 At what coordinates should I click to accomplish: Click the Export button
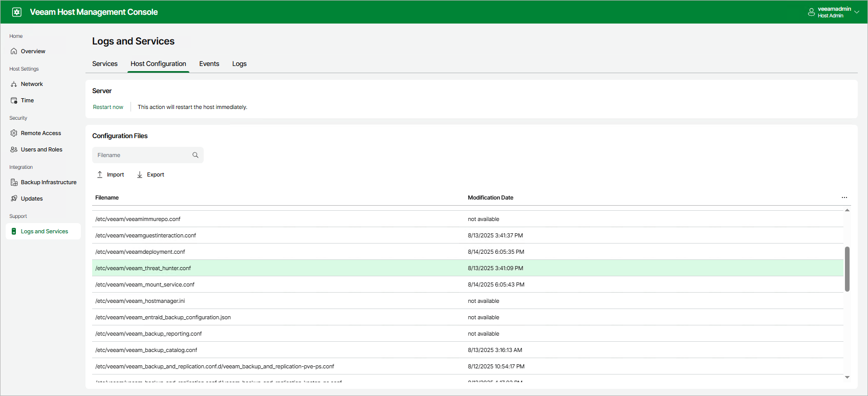[150, 174]
